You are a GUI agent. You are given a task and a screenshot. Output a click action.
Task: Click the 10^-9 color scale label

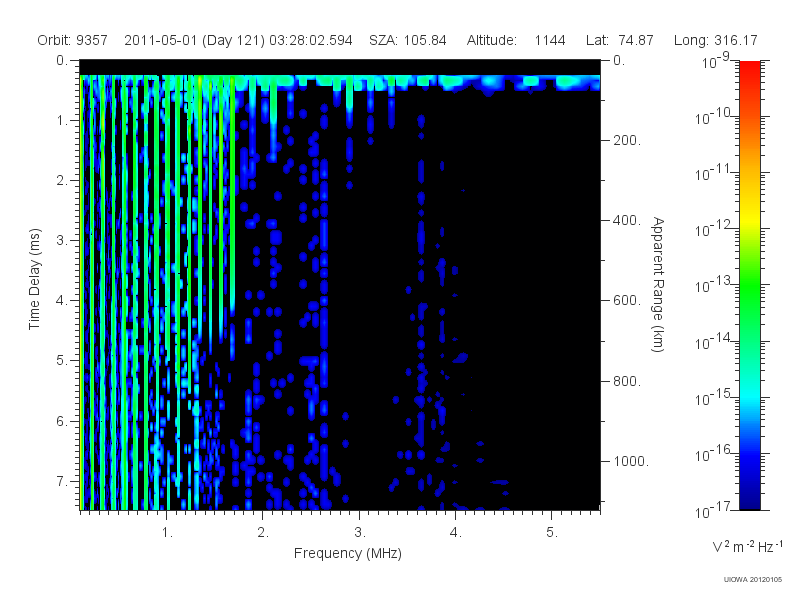716,60
